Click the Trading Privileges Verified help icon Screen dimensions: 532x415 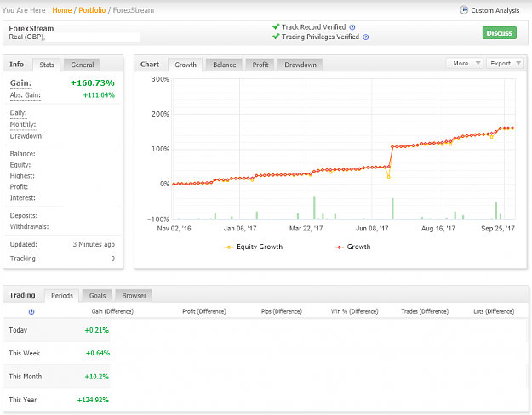(x=366, y=37)
